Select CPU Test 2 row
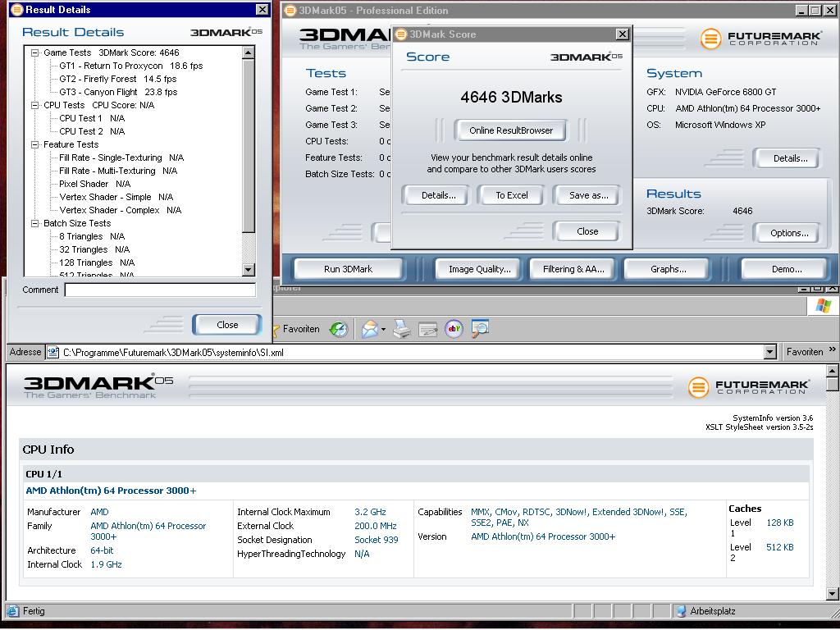 [92, 131]
